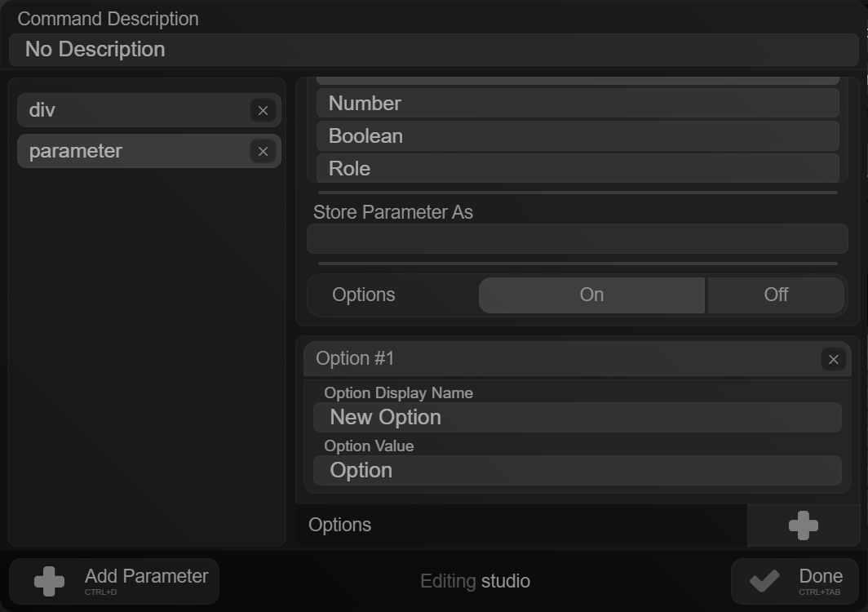Select the Role parameter type
The width and height of the screenshot is (868, 612).
click(577, 168)
